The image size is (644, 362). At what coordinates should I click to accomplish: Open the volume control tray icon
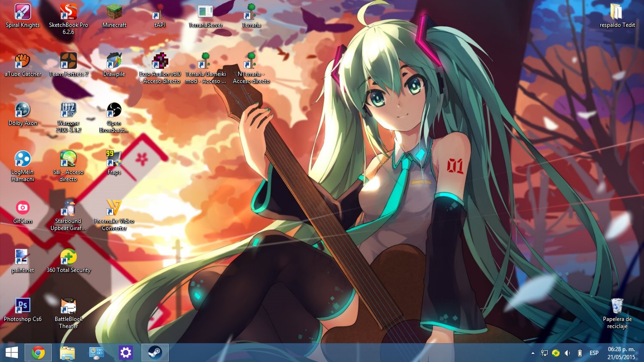567,353
